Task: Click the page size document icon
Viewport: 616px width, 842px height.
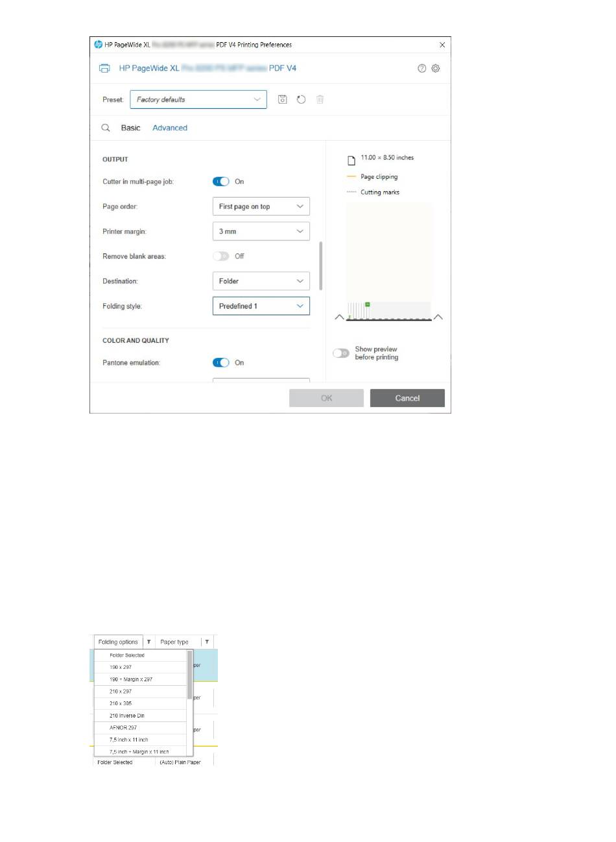Action: 351,160
